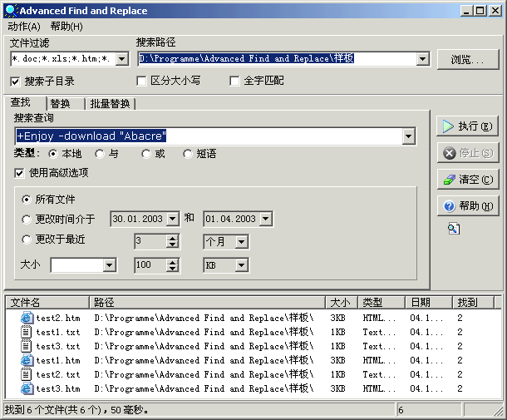The width and height of the screenshot is (507, 420).
Task: Select the 或 type radio button
Action: (146, 154)
